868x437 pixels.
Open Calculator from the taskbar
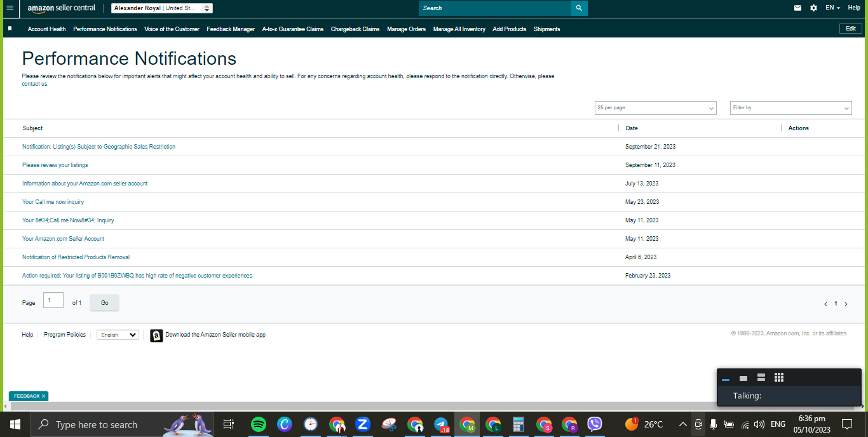[x=519, y=424]
